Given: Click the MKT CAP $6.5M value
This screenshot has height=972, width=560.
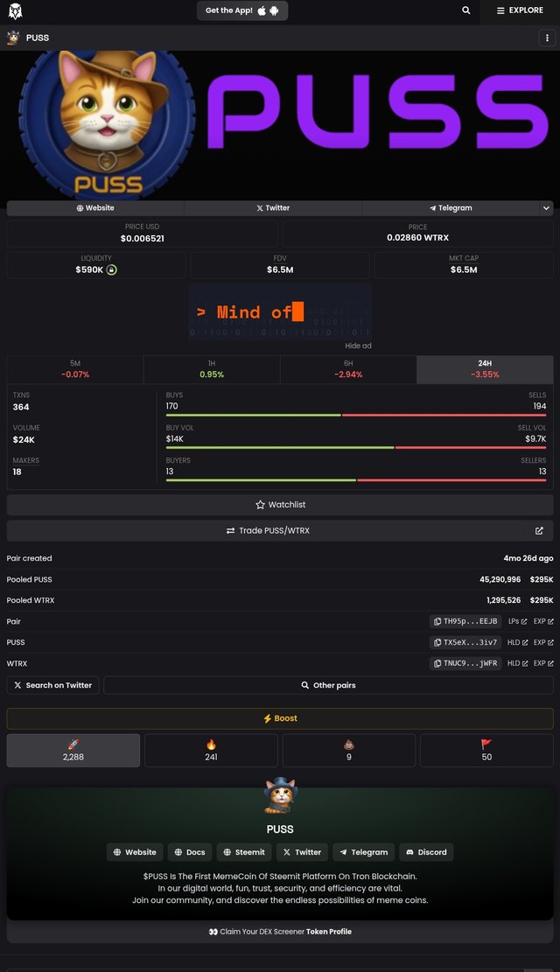Looking at the screenshot, I should click(x=464, y=269).
